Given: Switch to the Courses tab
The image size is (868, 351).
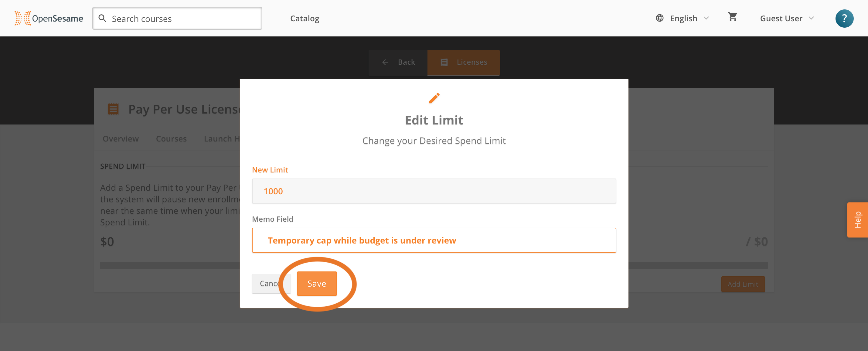Looking at the screenshot, I should pyautogui.click(x=171, y=139).
